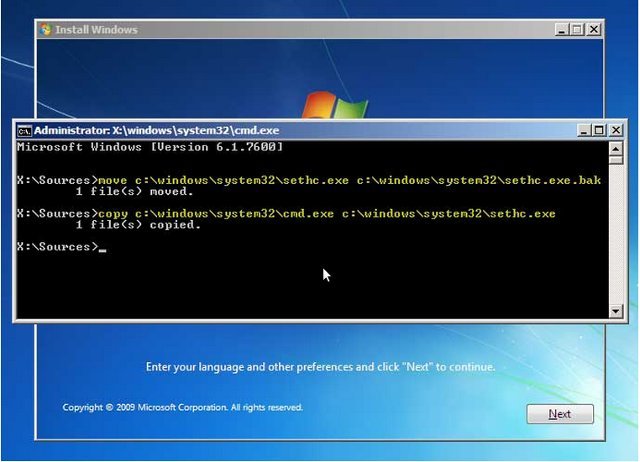The height and width of the screenshot is (462, 640).
Task: Close the Install Windows dialog
Action: pyautogui.click(x=595, y=30)
